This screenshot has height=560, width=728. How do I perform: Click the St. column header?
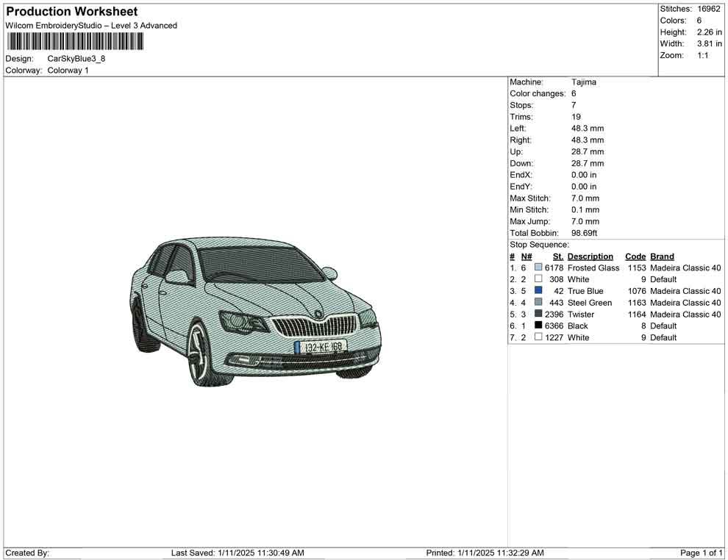tap(557, 256)
